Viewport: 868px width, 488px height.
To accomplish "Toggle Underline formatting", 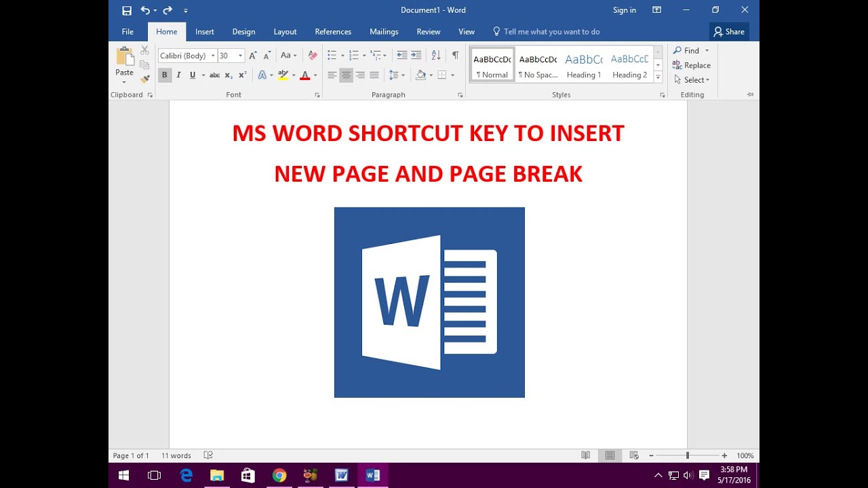I will 193,75.
